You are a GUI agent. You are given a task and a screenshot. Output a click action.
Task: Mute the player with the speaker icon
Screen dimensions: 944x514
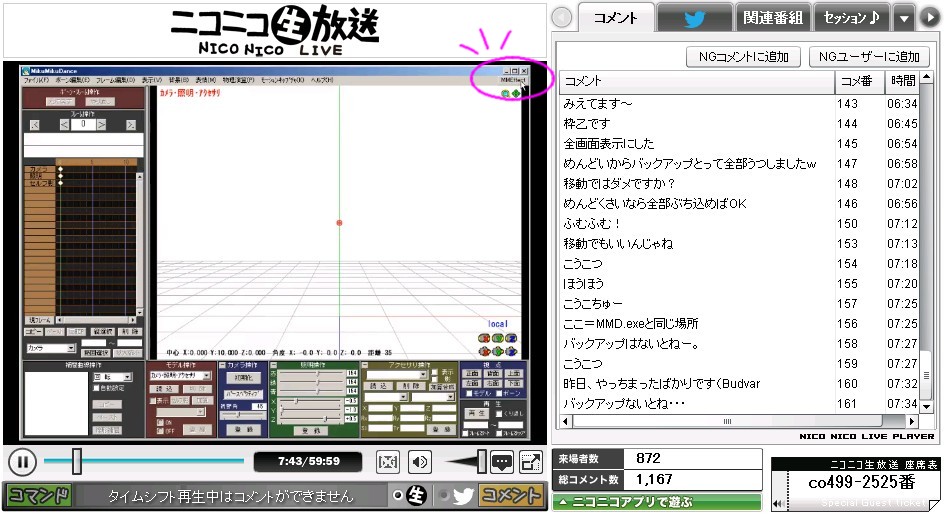coord(420,462)
